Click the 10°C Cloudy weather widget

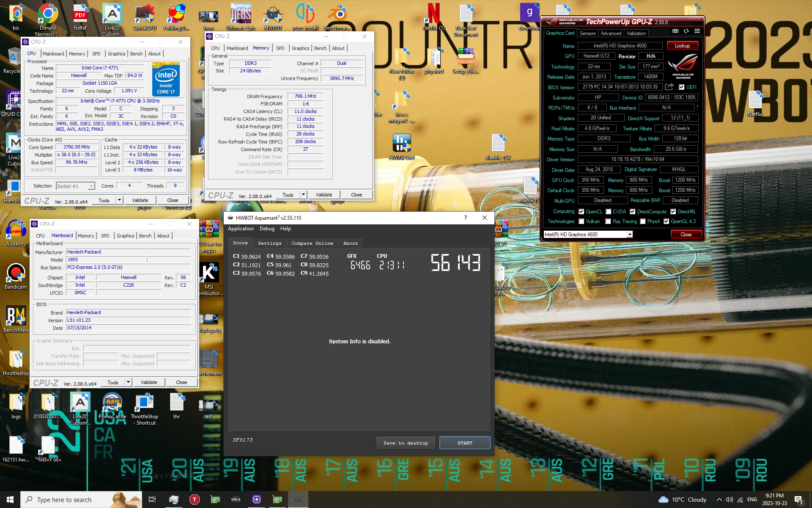[x=683, y=500]
